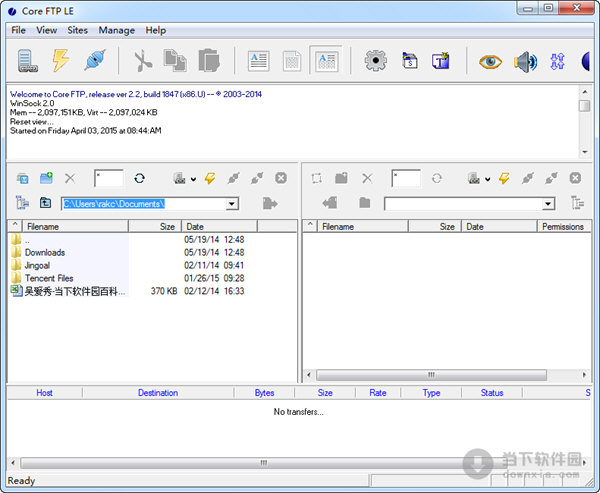Screen dimensions: 600x493
Task: Sort local files by Date column
Action: click(219, 227)
